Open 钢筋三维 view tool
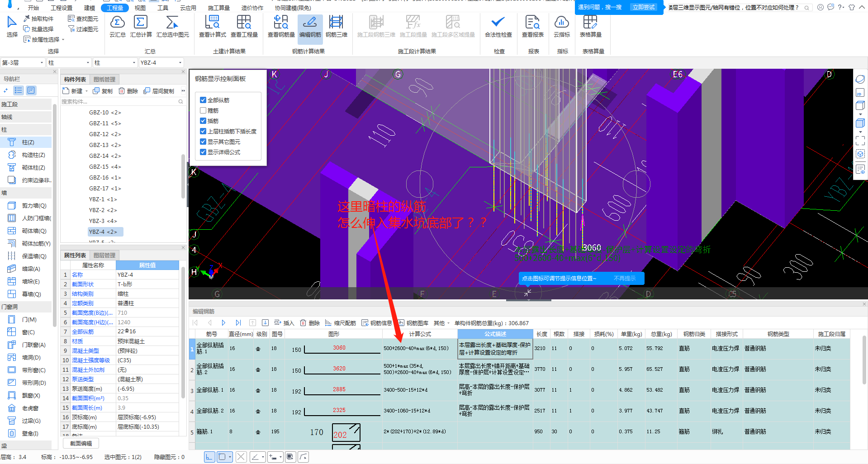 point(336,27)
